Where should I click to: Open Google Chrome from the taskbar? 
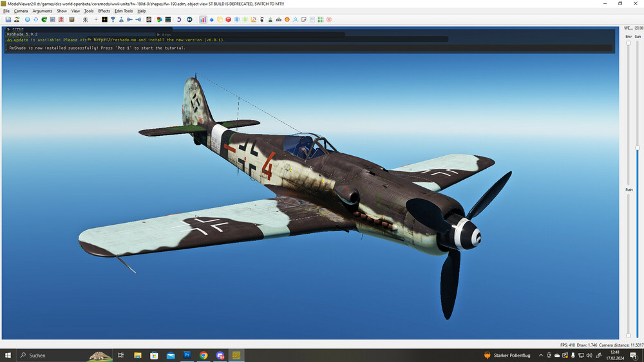(x=204, y=356)
